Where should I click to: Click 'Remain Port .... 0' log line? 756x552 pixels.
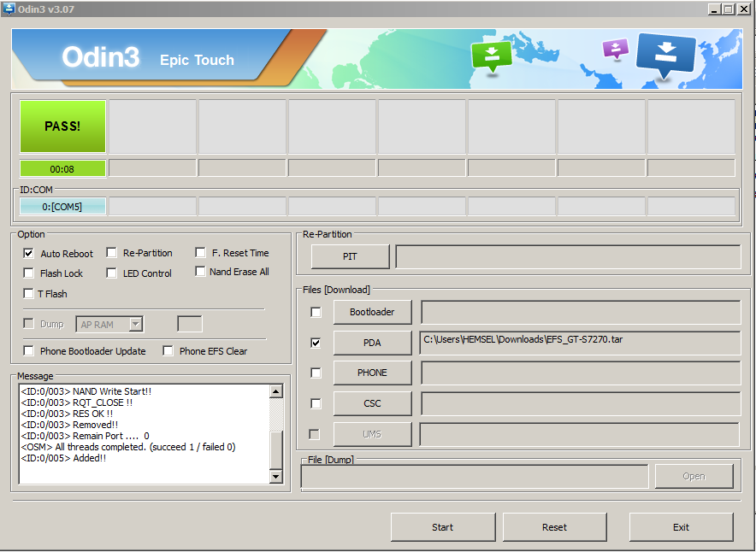(85, 436)
